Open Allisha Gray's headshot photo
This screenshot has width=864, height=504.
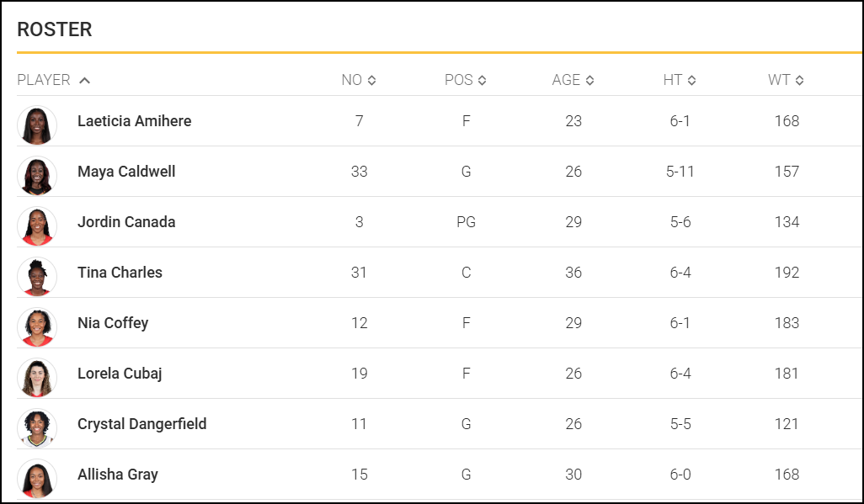point(37,480)
